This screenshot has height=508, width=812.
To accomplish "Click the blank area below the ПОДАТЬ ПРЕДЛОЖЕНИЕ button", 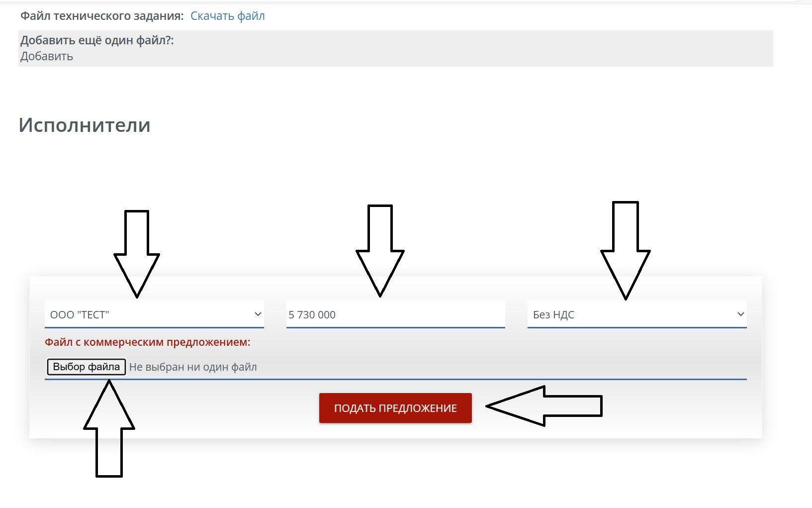I will (x=395, y=431).
